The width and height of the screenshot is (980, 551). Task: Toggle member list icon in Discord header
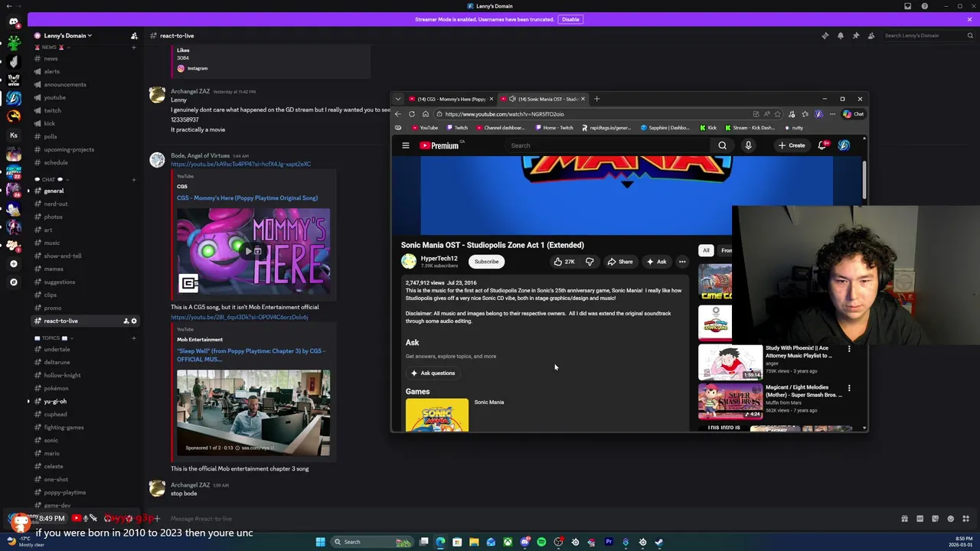pyautogui.click(x=871, y=35)
